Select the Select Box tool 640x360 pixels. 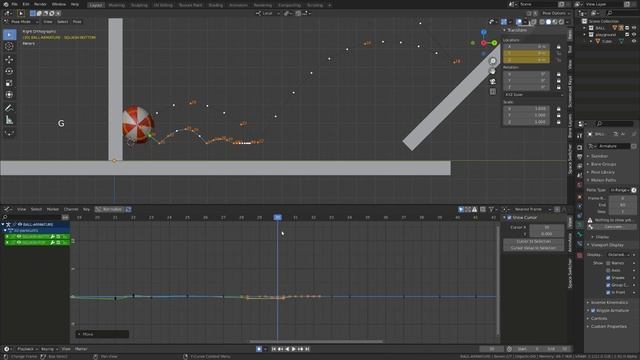click(x=9, y=35)
